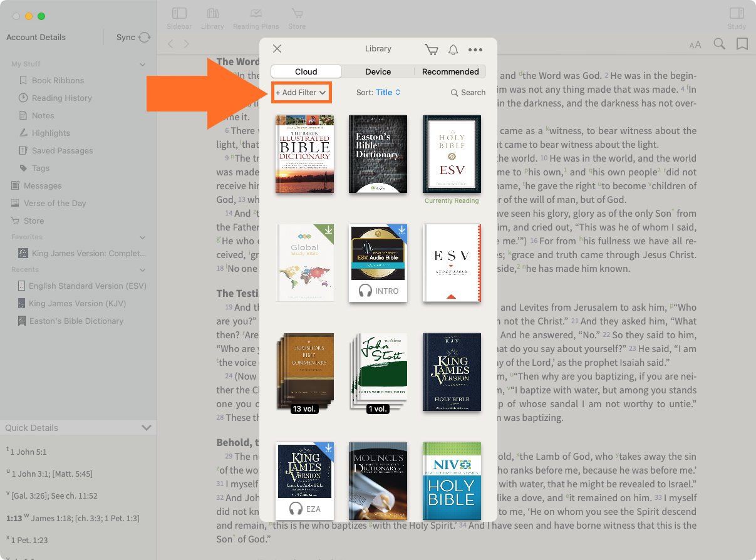Screen dimensions: 756x560
Task: Change the Sort by Title dropdown
Action: [x=378, y=92]
